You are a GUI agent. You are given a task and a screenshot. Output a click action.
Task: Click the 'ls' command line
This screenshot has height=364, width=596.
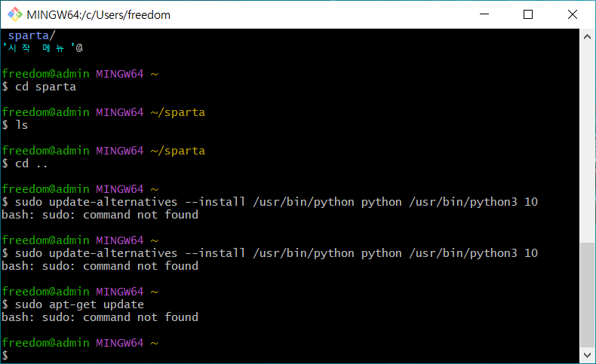pyautogui.click(x=15, y=125)
